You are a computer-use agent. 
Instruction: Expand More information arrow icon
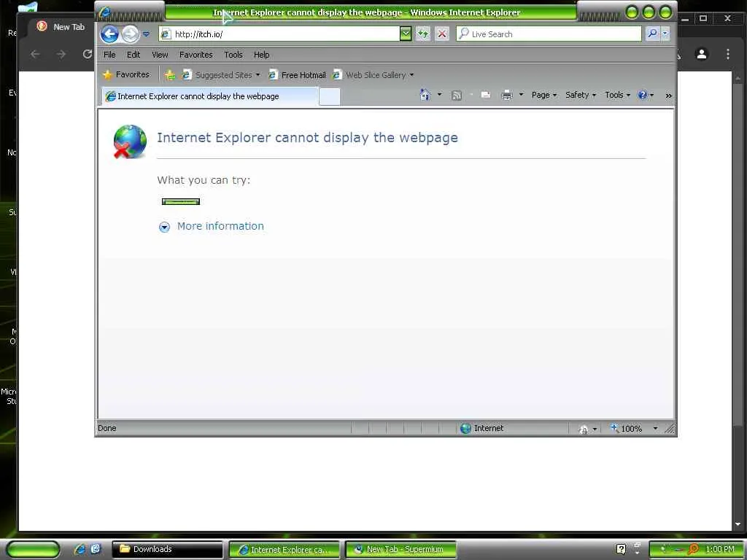tap(164, 227)
